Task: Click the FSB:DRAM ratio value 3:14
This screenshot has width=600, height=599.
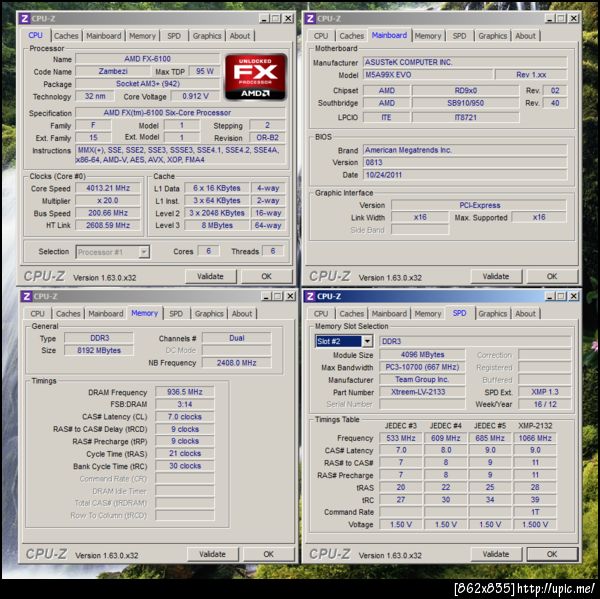Action: click(x=185, y=405)
